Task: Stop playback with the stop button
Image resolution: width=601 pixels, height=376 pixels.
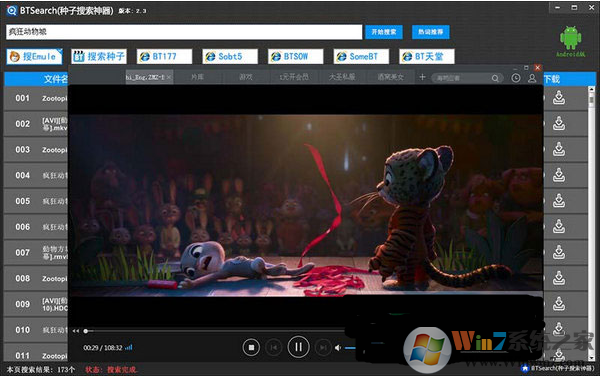Action: pyautogui.click(x=251, y=348)
